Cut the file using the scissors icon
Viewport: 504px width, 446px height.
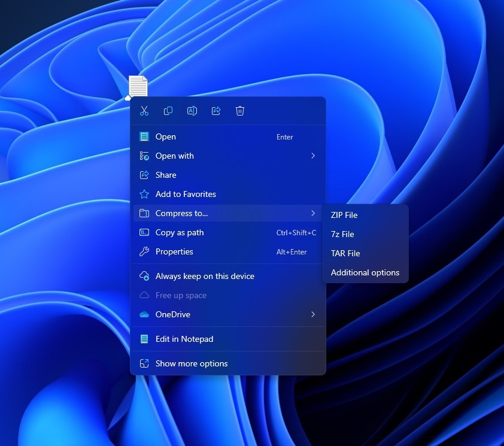point(144,111)
